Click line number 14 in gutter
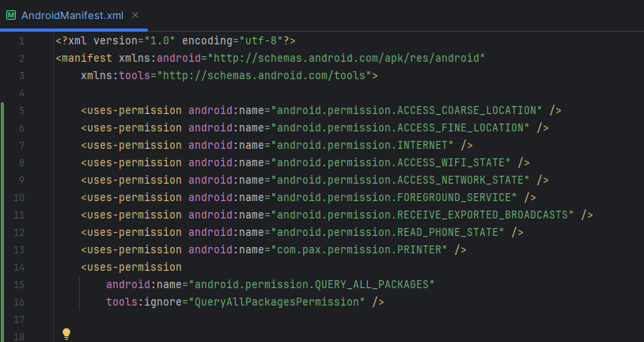 [x=19, y=268]
